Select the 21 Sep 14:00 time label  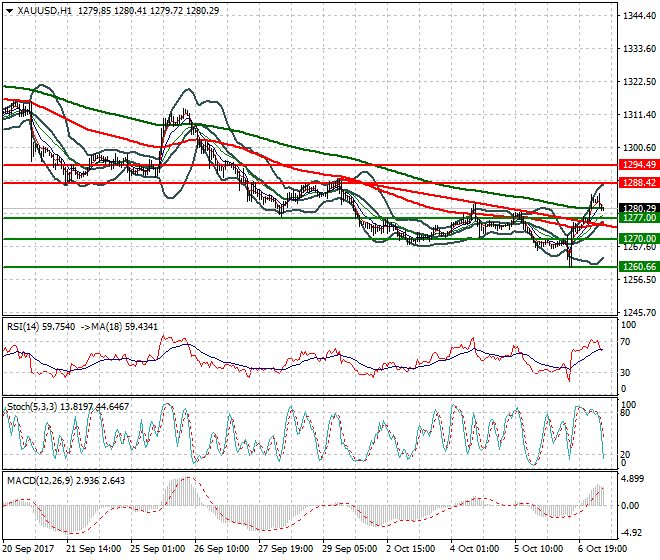(93, 549)
